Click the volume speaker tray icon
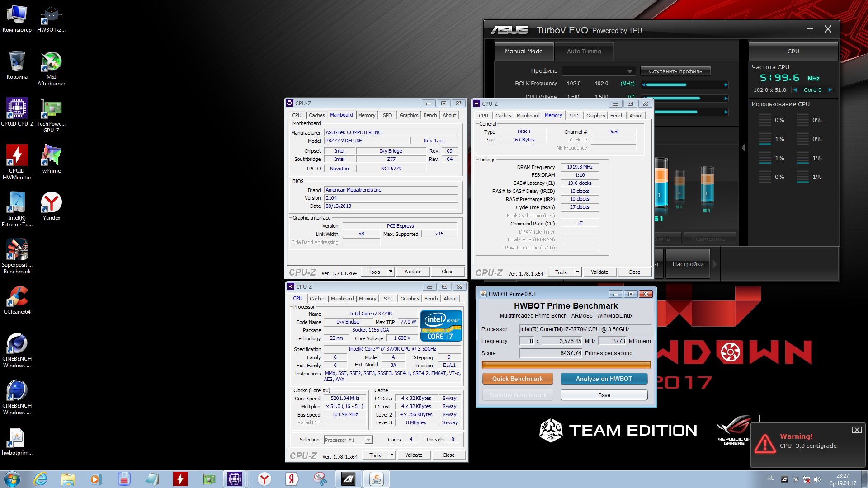The width and height of the screenshot is (868, 488). pyautogui.click(x=817, y=479)
